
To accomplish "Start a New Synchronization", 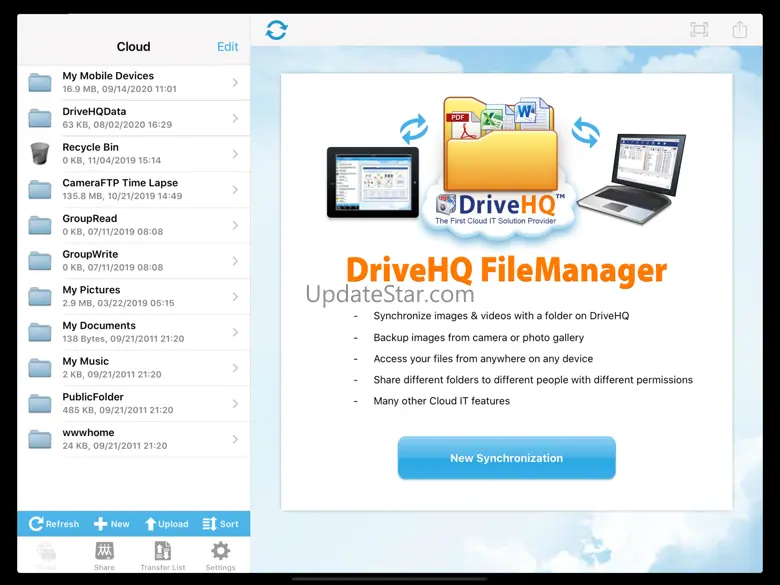I will coord(506,458).
